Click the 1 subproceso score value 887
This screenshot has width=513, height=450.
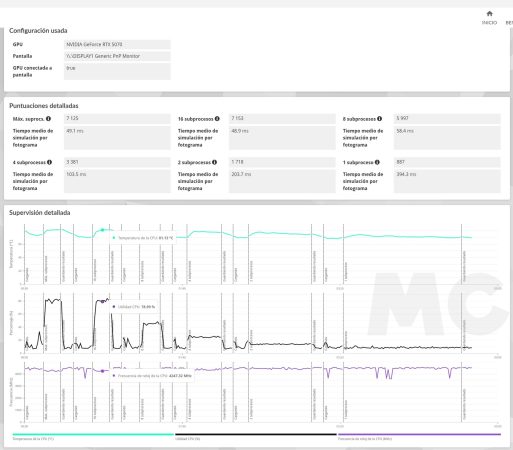click(x=447, y=162)
